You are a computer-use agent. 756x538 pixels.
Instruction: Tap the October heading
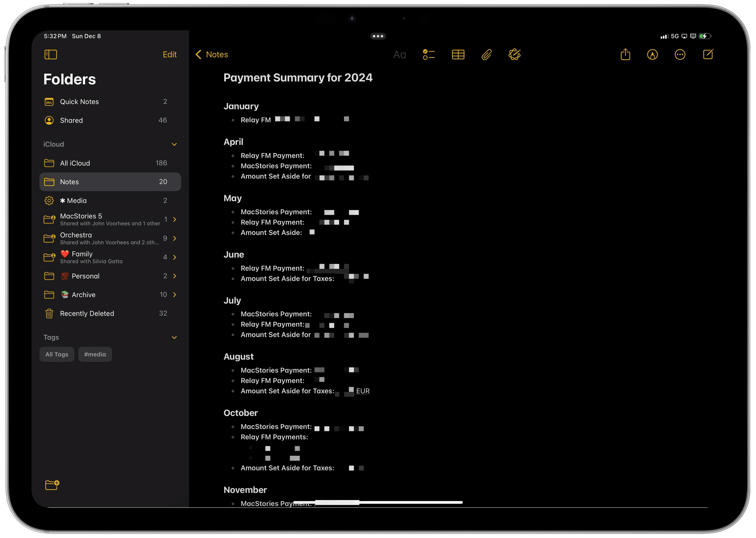(241, 413)
